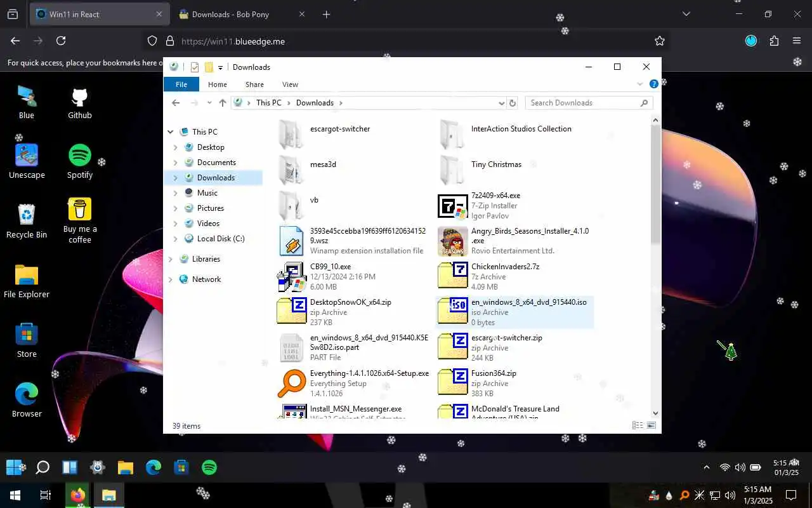Open the Home ribbon tab
Viewport: 812px width, 508px height.
click(x=218, y=84)
